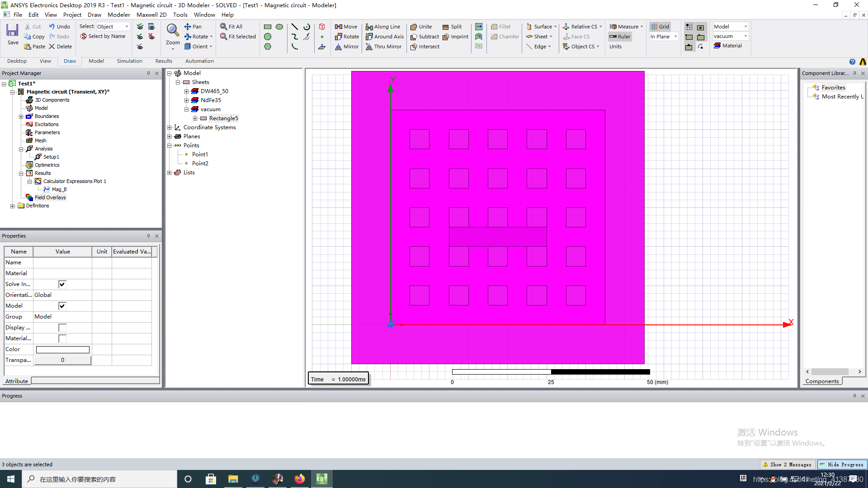
Task: Click the Pan view tool
Action: pyautogui.click(x=193, y=27)
